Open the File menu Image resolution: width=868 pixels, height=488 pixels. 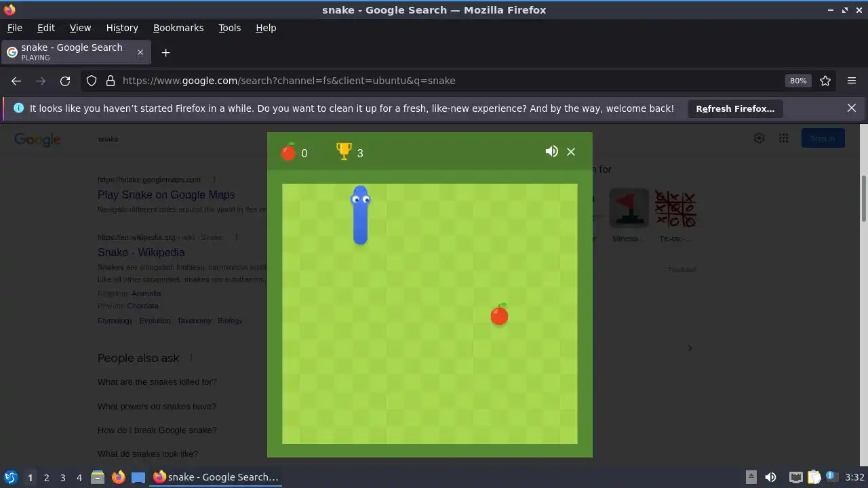click(14, 28)
